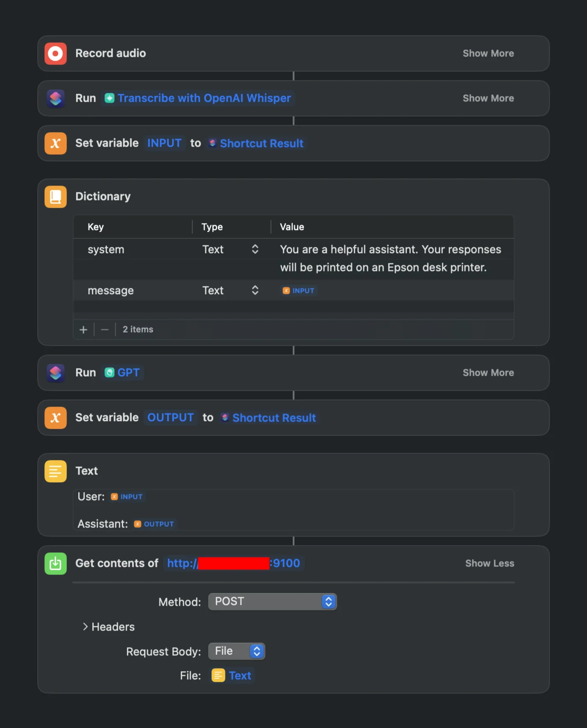Expand the Headers disclosure section

pyautogui.click(x=108, y=627)
